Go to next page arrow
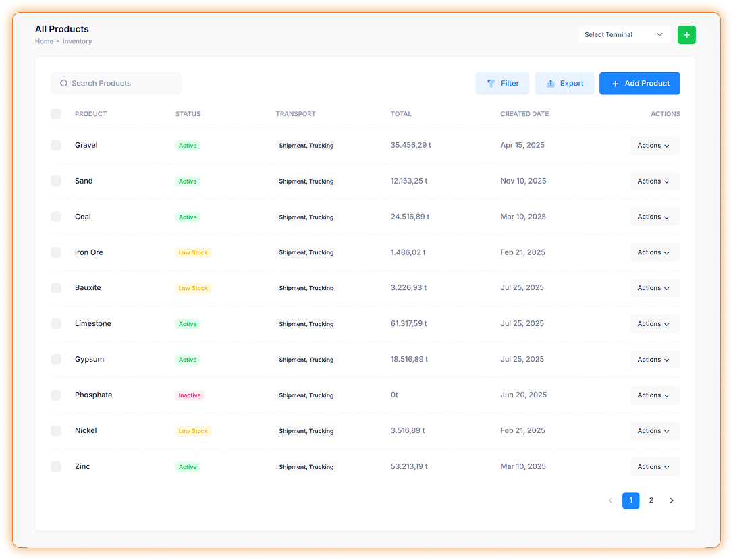Viewport: 733px width, 560px height. (671, 501)
